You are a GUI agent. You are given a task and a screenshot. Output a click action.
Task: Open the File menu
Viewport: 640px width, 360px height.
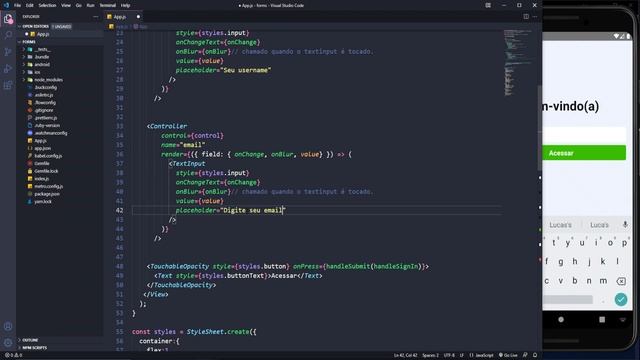point(17,5)
